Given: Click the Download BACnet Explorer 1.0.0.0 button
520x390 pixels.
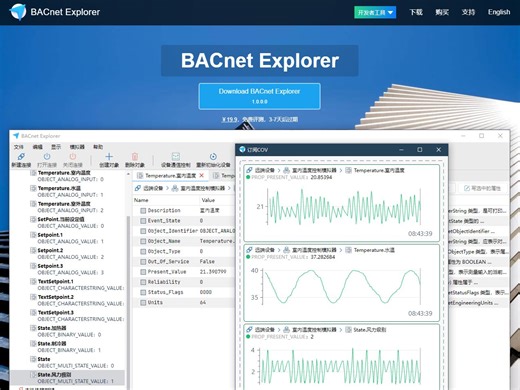Looking at the screenshot, I should tap(259, 96).
